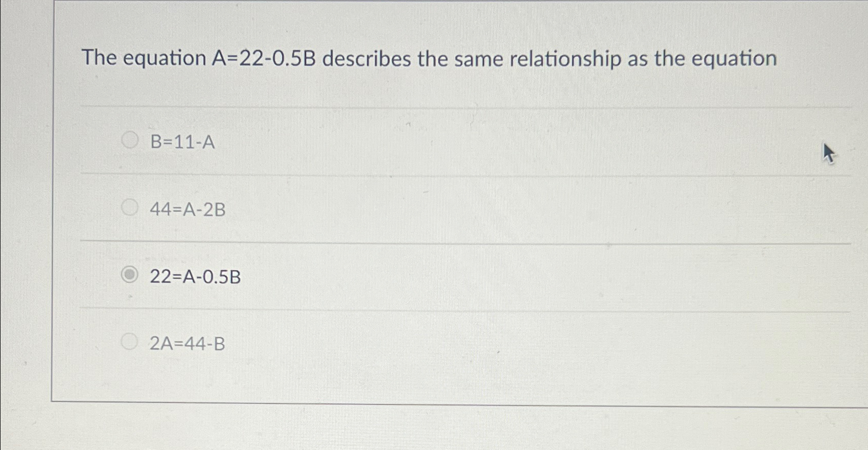Click the 2A=44-B answer text
This screenshot has width=868, height=450.
point(187,342)
